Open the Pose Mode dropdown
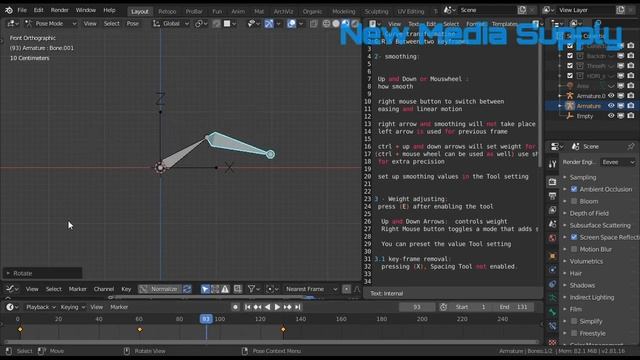 tap(51, 24)
